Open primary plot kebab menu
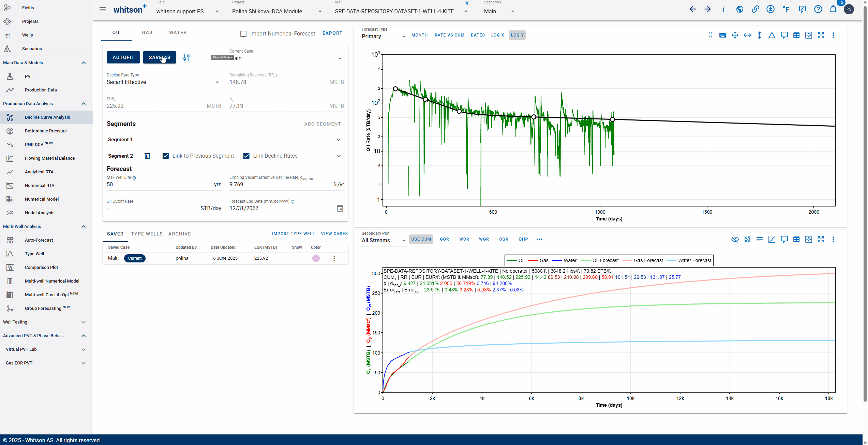Image resolution: width=868 pixels, height=445 pixels. point(833,35)
